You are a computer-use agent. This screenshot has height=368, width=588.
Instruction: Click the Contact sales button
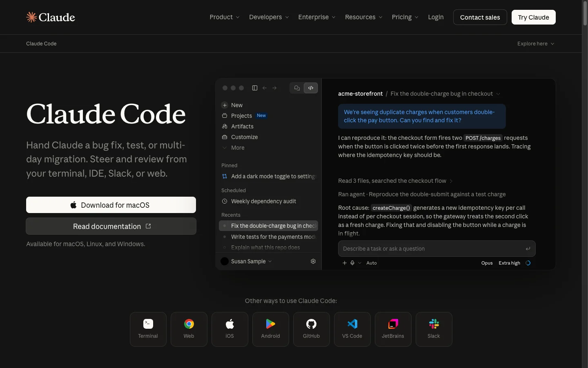coord(480,17)
